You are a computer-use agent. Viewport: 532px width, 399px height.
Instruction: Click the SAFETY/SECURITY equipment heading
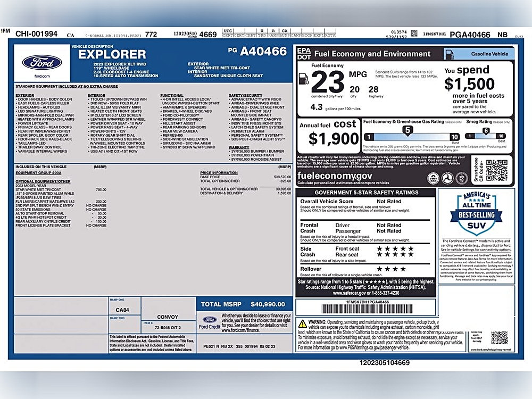(x=246, y=95)
